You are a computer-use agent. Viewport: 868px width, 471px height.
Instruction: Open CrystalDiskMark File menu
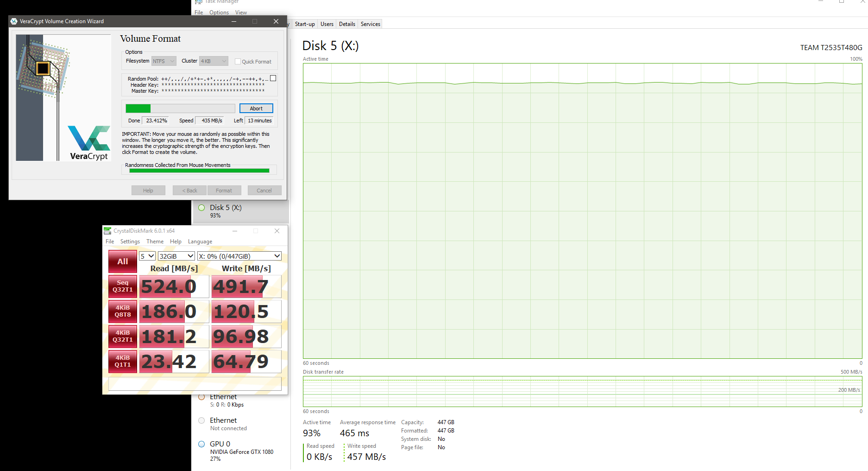pos(110,242)
